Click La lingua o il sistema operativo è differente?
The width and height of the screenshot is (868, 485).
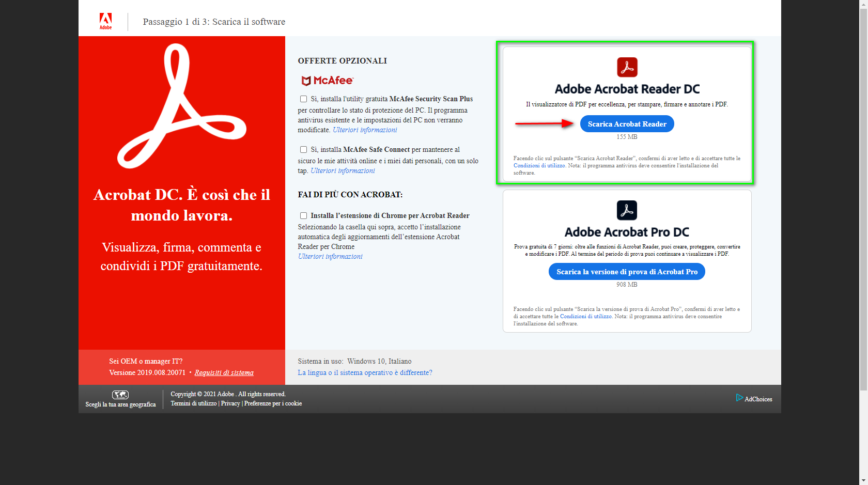[365, 373]
